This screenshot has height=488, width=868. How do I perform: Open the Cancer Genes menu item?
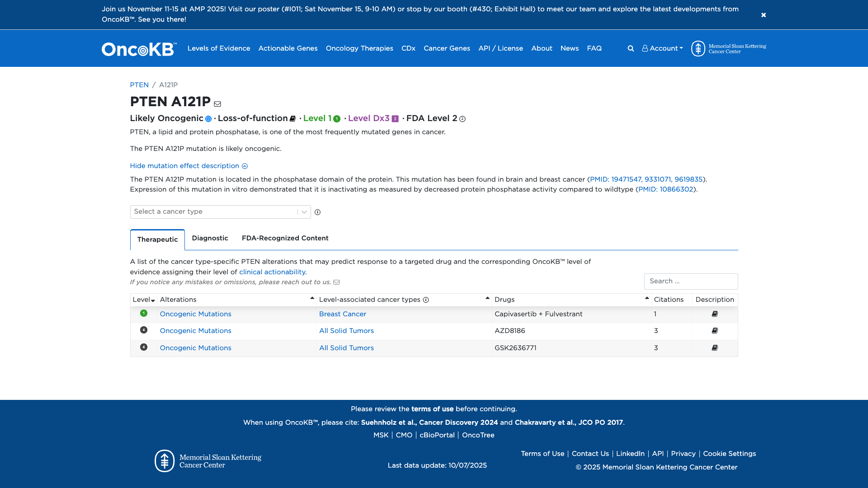[x=447, y=48]
